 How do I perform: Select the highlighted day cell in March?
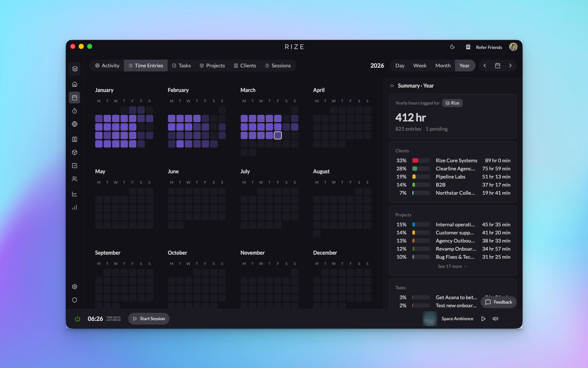pos(278,135)
